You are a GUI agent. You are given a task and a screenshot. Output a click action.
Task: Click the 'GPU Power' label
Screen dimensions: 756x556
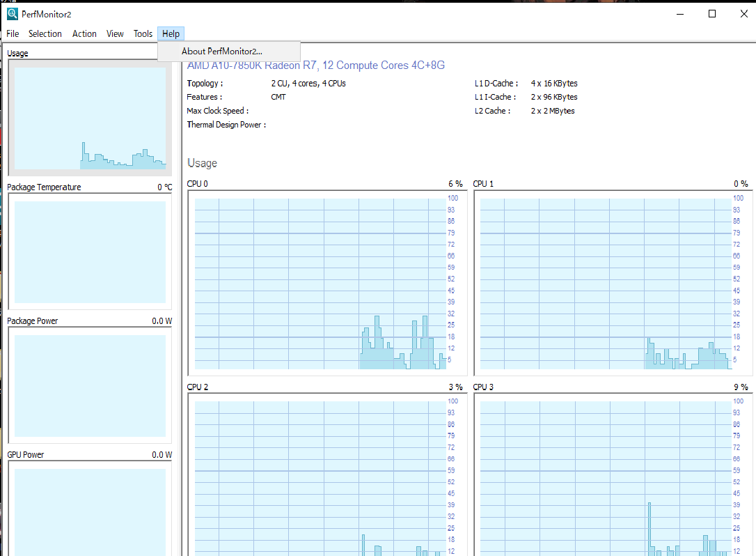tap(26, 455)
